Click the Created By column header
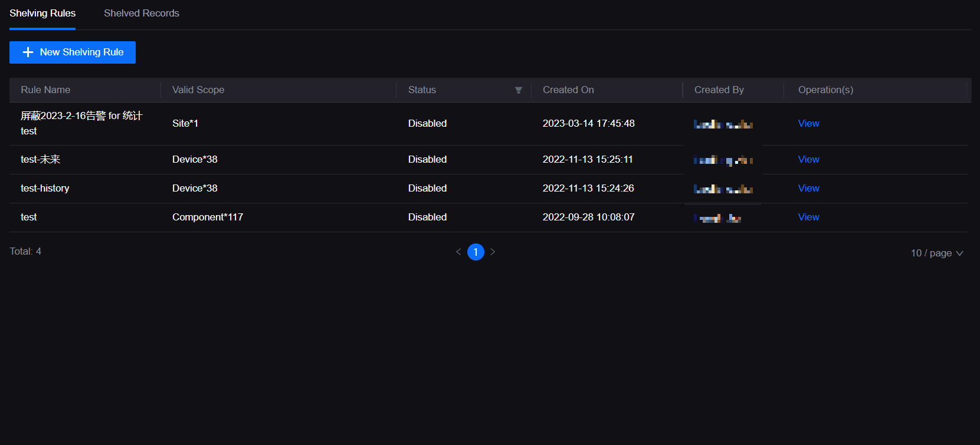 (719, 90)
